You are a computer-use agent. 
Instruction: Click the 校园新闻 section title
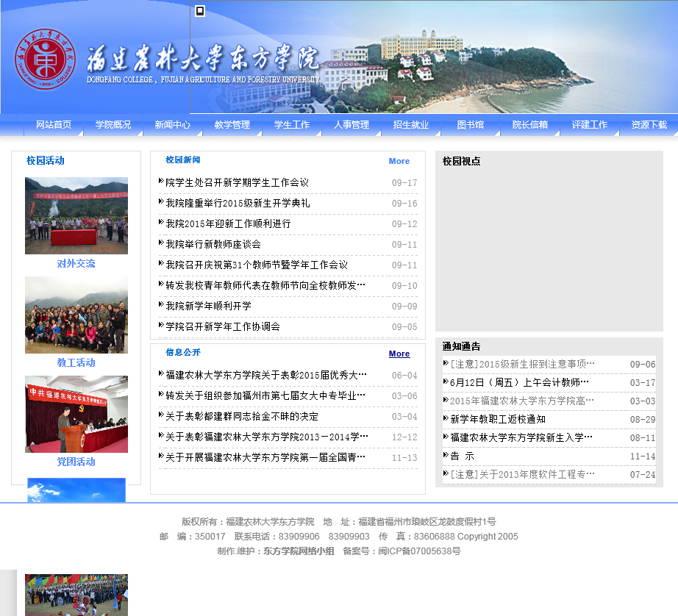coord(183,160)
